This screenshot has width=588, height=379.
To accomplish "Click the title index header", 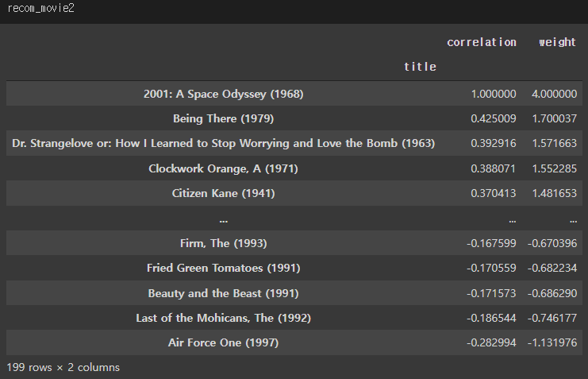I will pos(420,67).
